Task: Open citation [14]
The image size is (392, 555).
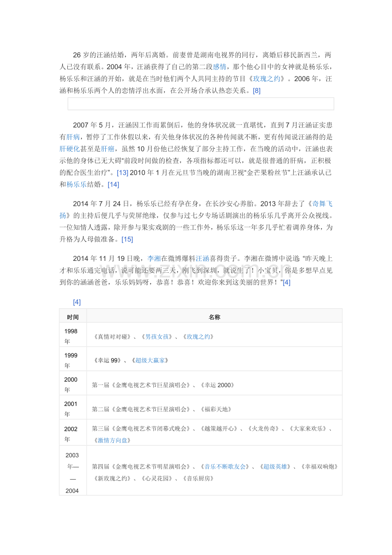Action: click(x=113, y=185)
